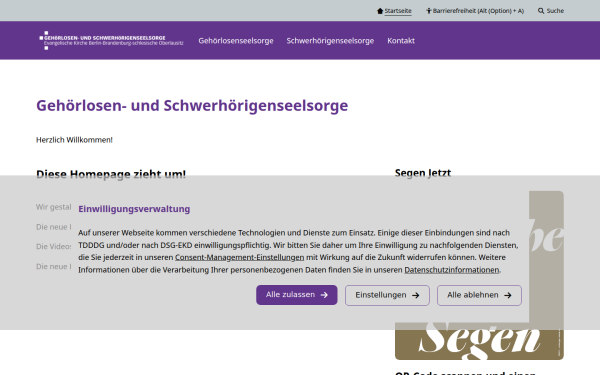The width and height of the screenshot is (600, 375).
Task: Click the Einwilligungsverwaltung heading
Action: pyautogui.click(x=134, y=209)
